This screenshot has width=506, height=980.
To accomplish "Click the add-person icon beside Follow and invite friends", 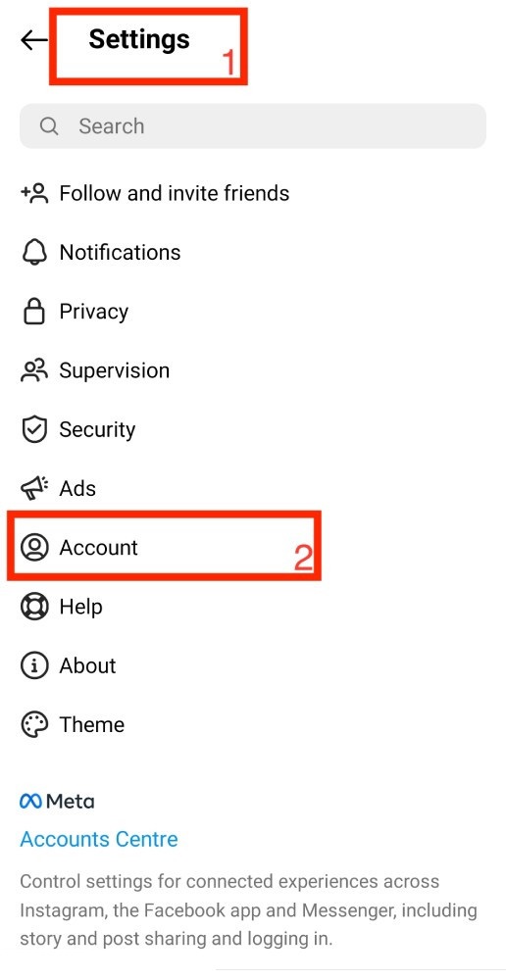I will [x=34, y=193].
